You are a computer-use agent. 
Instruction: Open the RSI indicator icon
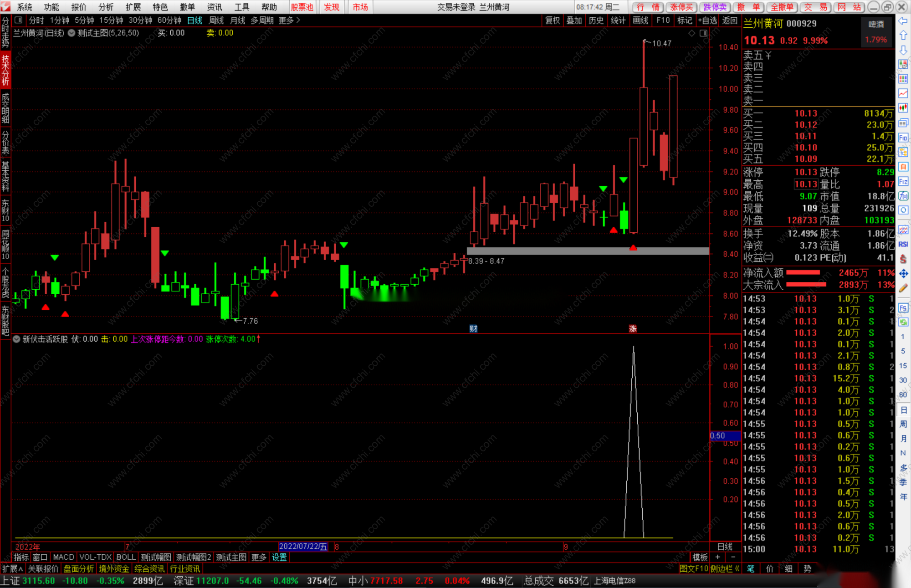pos(903,244)
